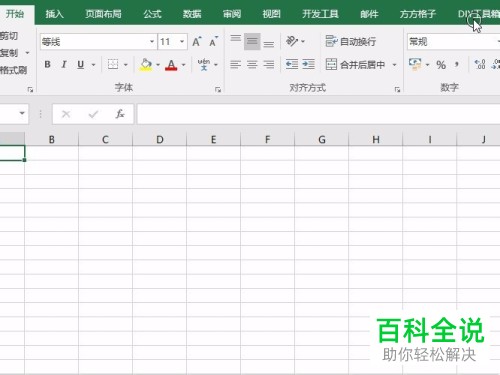The width and height of the screenshot is (500, 375).
Task: Expand the borders dropdown arrow
Action: [126, 65]
